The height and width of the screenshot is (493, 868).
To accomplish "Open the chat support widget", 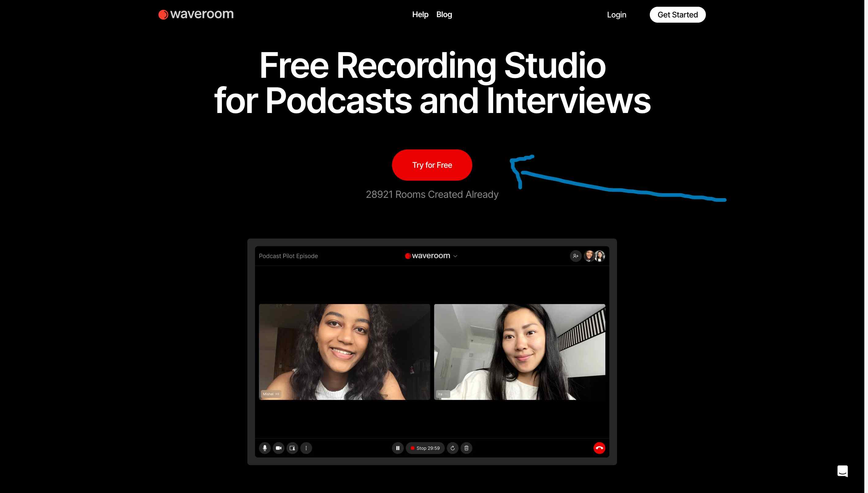I will [x=842, y=471].
